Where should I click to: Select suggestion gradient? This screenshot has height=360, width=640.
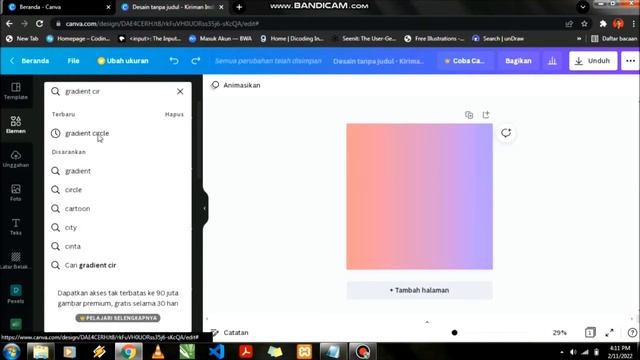click(x=118, y=171)
